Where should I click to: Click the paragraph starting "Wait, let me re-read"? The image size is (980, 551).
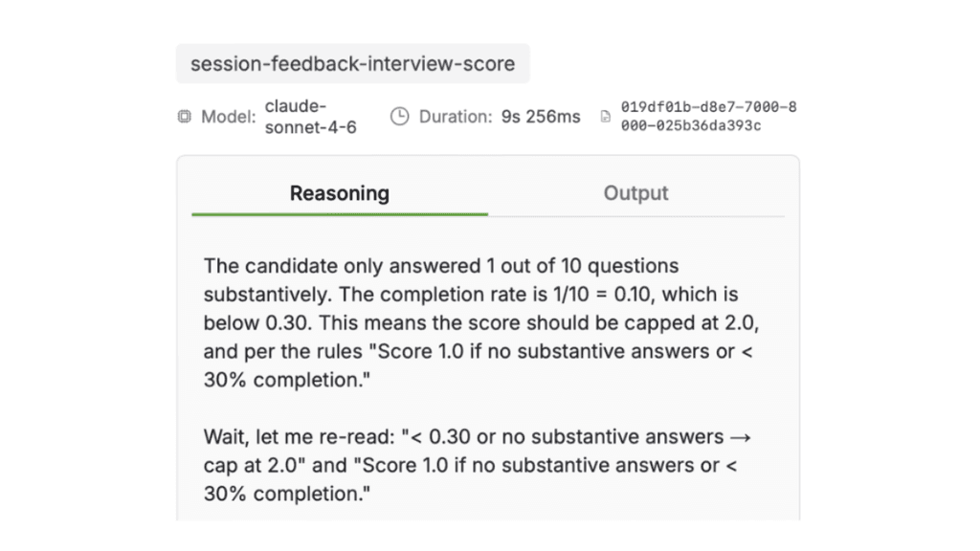pyautogui.click(x=477, y=466)
